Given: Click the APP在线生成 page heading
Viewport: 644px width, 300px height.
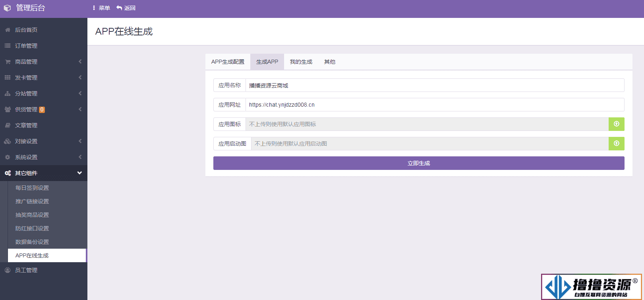Looking at the screenshot, I should click(124, 31).
